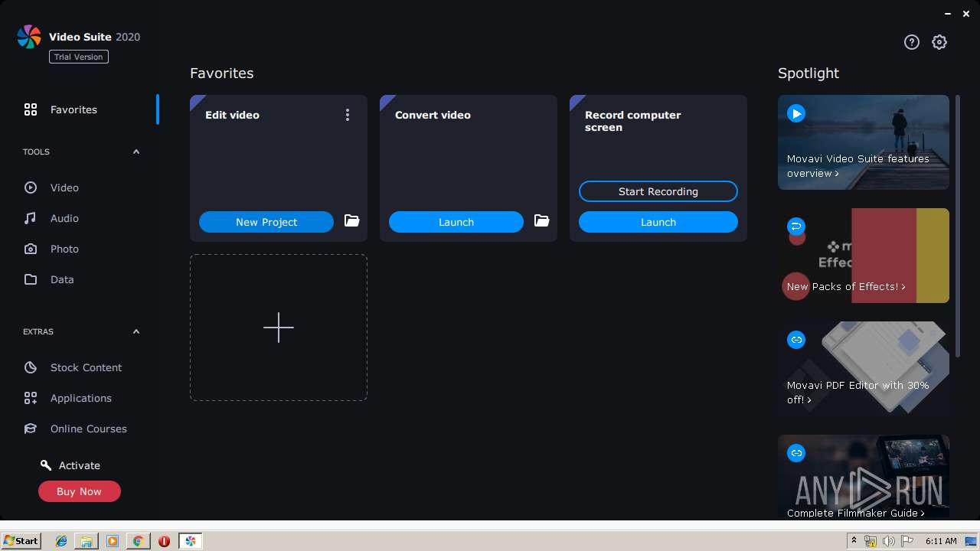The width and height of the screenshot is (980, 551).
Task: Click the Activate key icon
Action: (46, 465)
